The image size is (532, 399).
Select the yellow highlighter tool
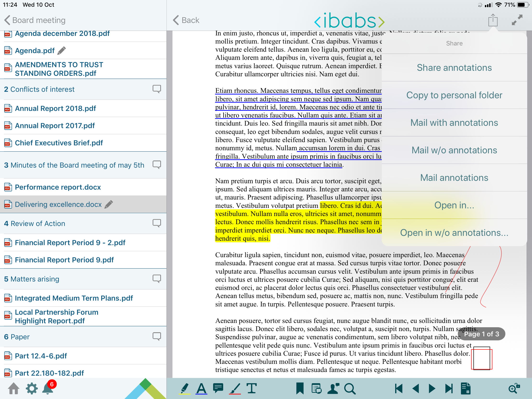click(x=185, y=388)
